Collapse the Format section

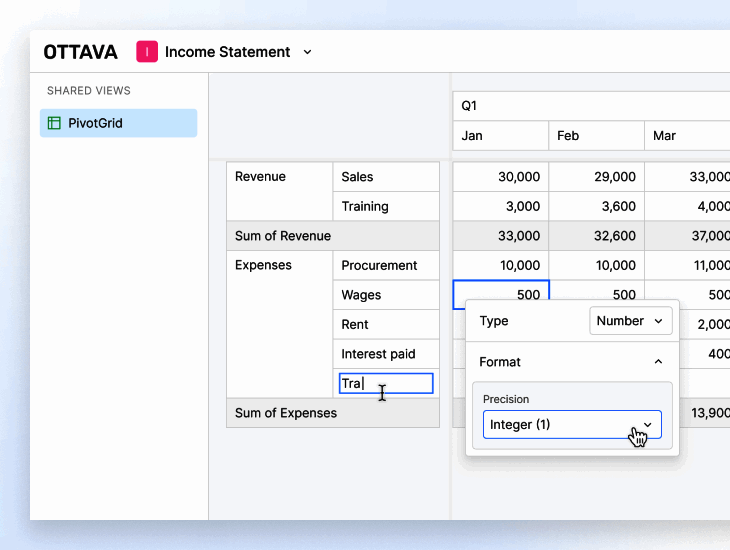point(658,362)
